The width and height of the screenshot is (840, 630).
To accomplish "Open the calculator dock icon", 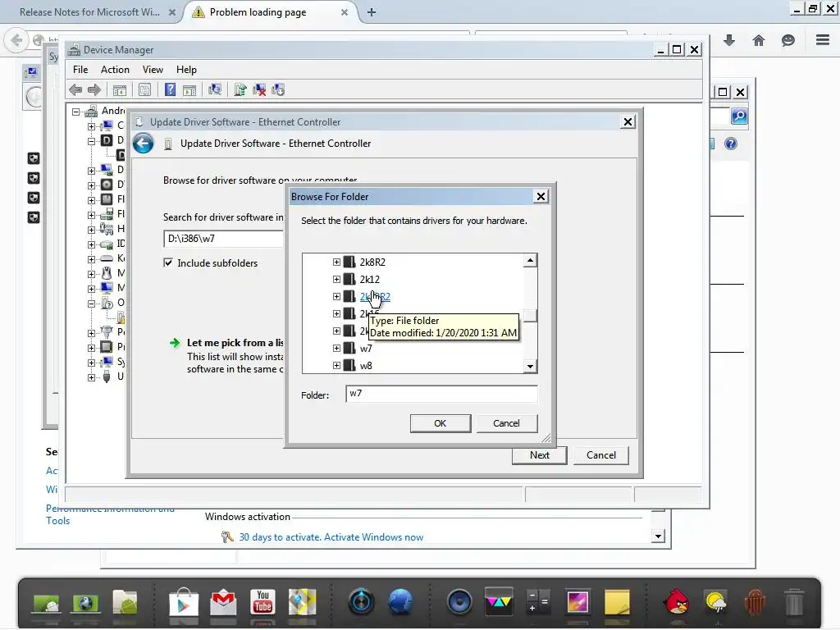I will 538,602.
